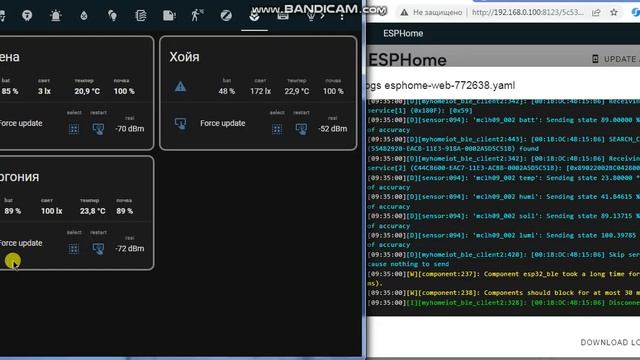
Task: Open the motion sensor walking-person tab
Action: click(x=197, y=16)
